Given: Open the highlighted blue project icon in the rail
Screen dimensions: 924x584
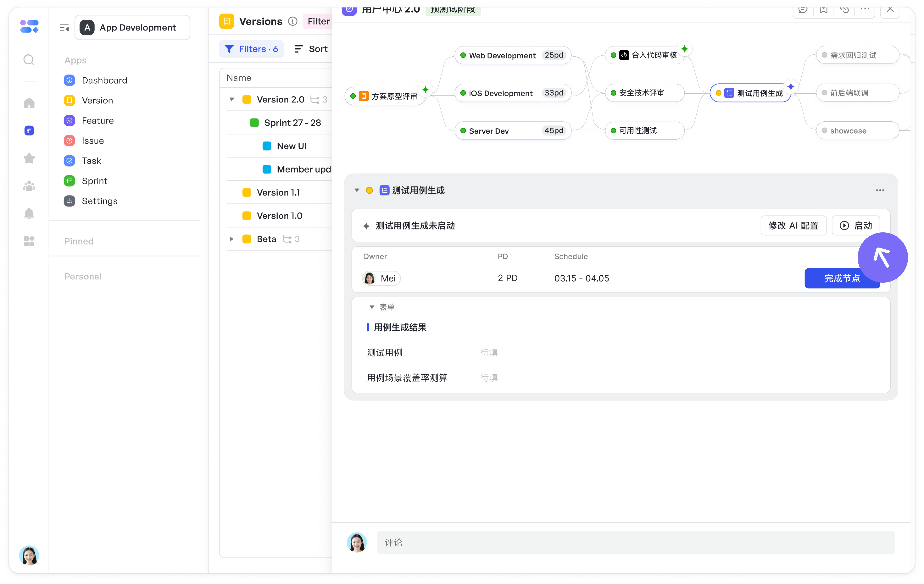Looking at the screenshot, I should [29, 130].
